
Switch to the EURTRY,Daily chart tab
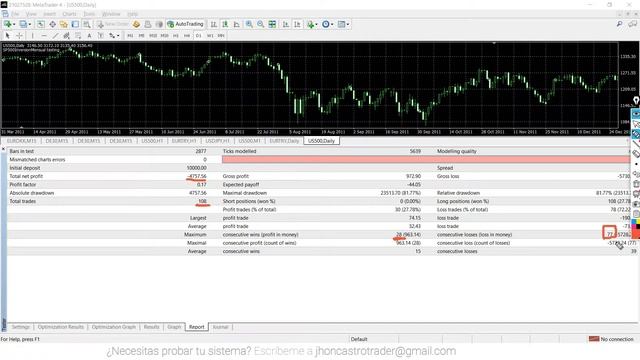click(284, 141)
